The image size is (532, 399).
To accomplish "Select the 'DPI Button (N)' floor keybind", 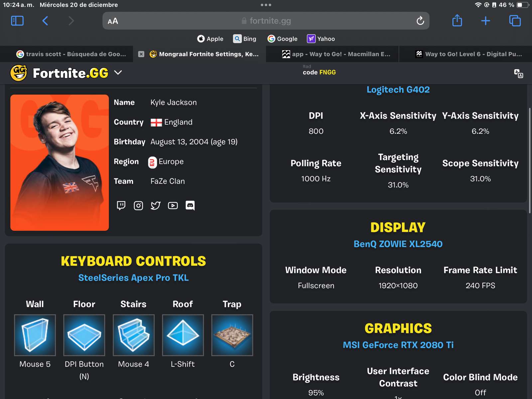I will tap(84, 370).
